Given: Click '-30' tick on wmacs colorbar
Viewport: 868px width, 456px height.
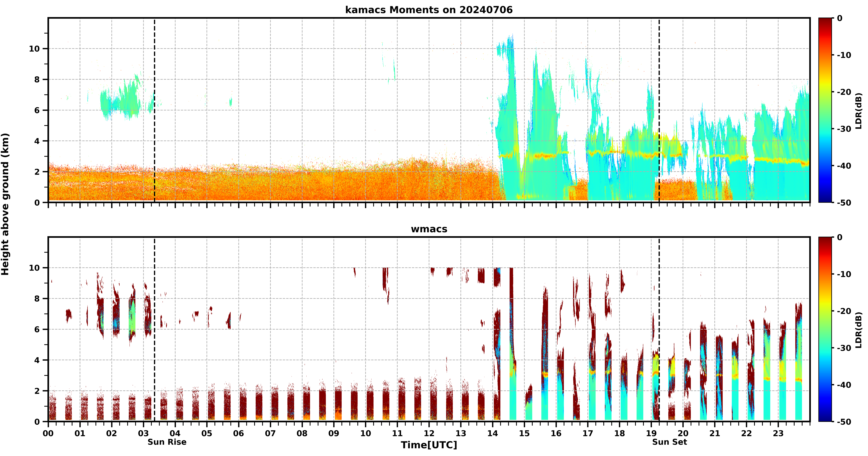Looking at the screenshot, I should (844, 348).
